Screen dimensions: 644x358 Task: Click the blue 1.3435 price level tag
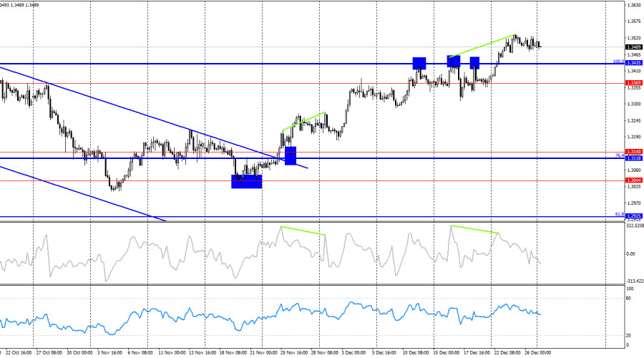(x=634, y=63)
